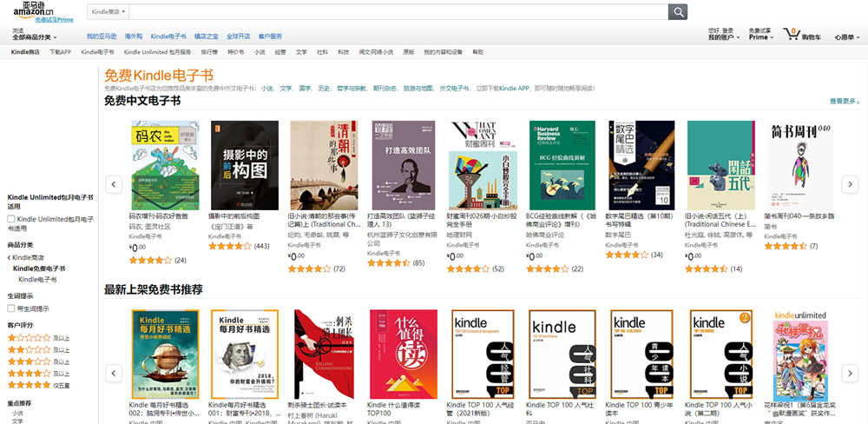Go back to Kindle商店 category

(28, 258)
